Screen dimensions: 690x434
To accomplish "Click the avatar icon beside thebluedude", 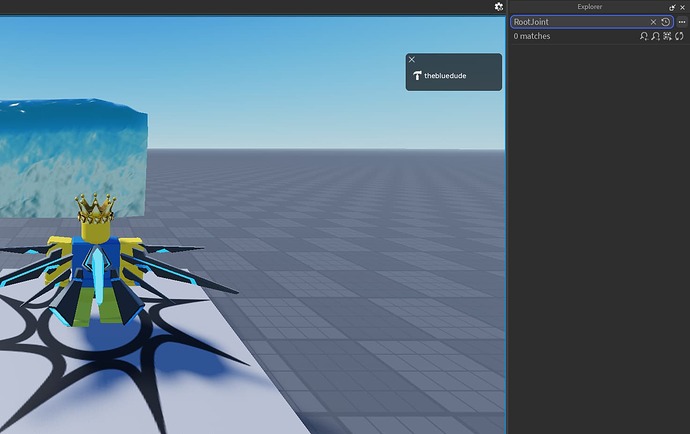I will click(417, 76).
